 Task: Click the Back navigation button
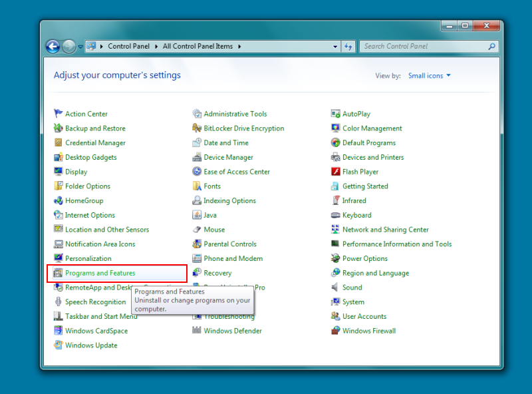click(x=53, y=47)
